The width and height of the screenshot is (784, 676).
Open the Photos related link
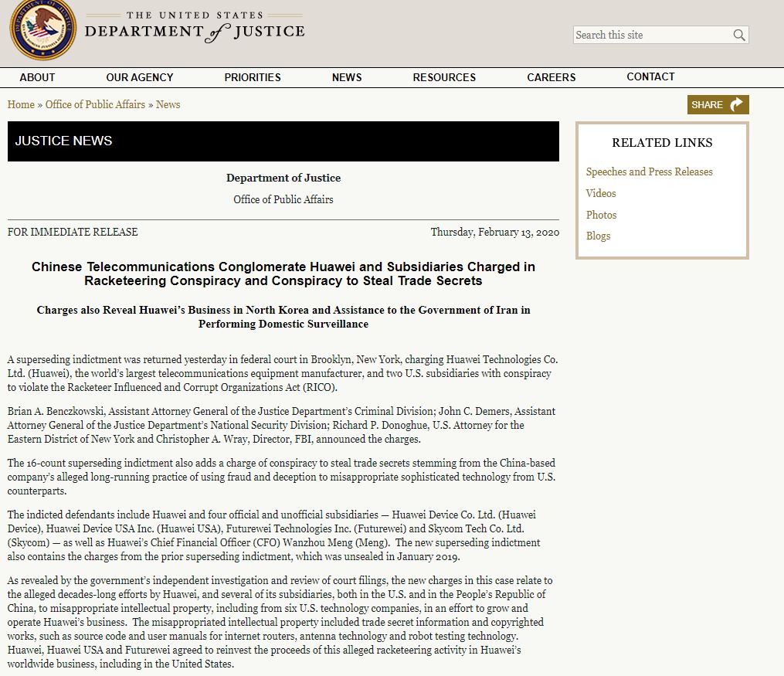point(601,215)
